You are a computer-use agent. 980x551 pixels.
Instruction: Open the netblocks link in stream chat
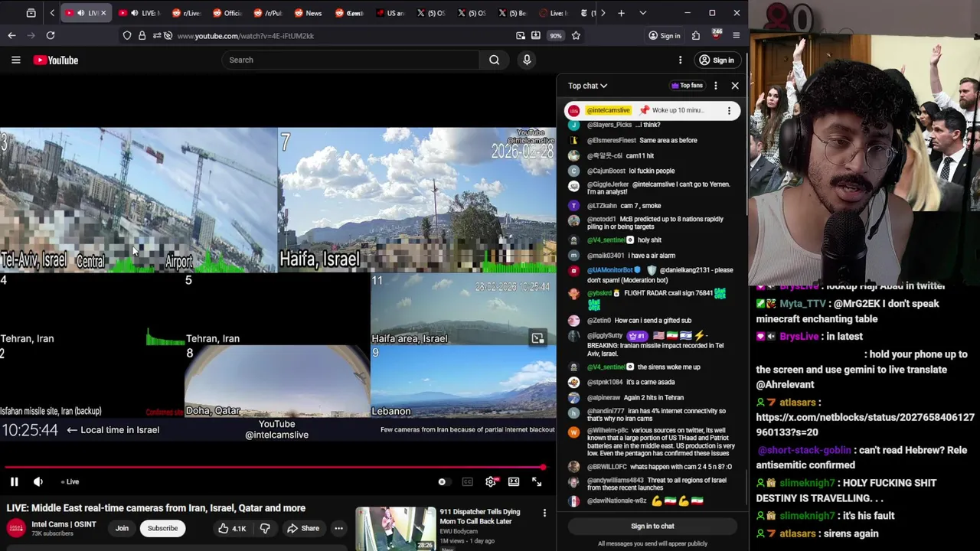[865, 425]
